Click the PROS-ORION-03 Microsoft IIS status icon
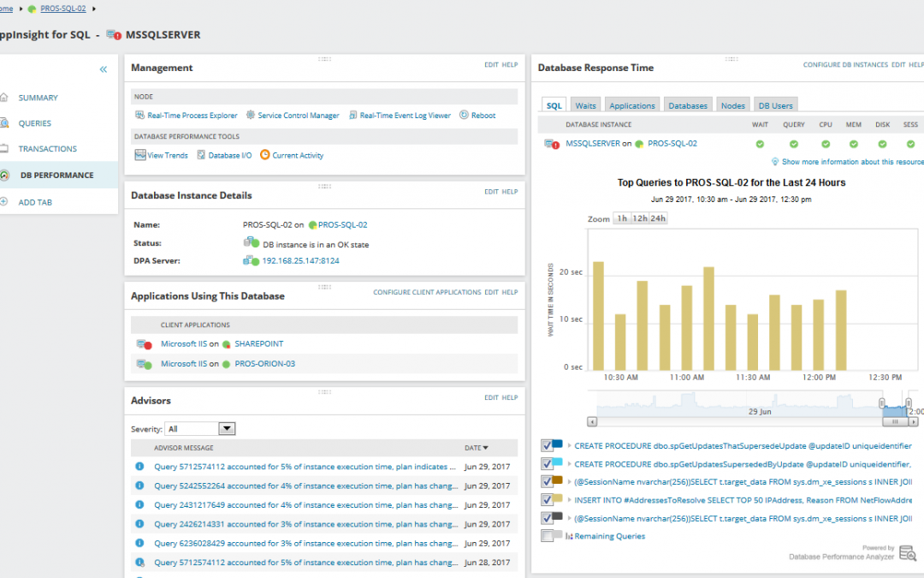Viewport: 924px width, 578px height. tap(145, 364)
